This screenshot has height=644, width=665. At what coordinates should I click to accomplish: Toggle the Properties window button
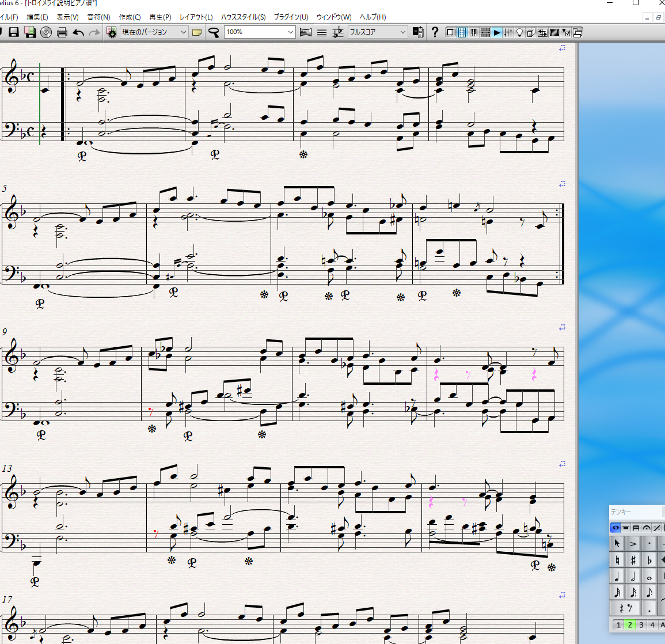(566, 32)
